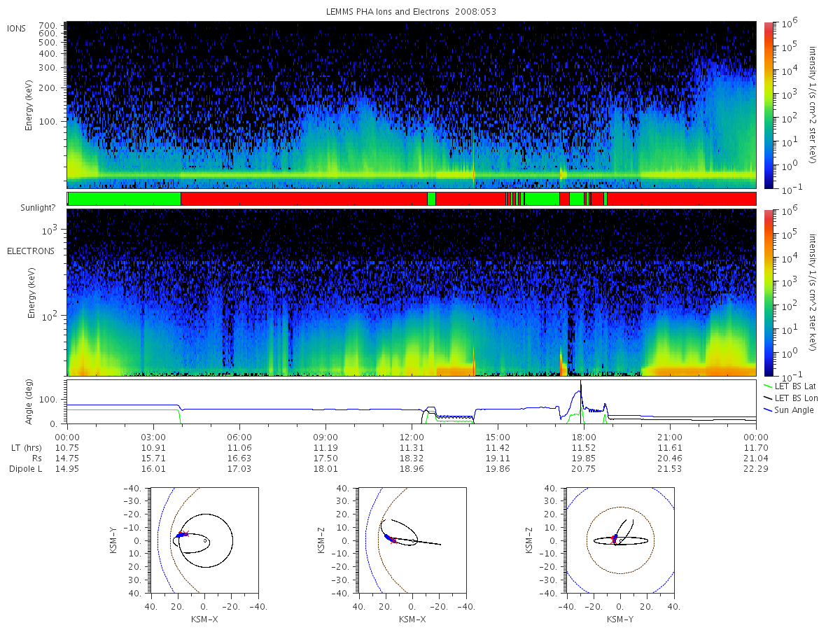Click the 18:00 time tick label

[x=584, y=436]
